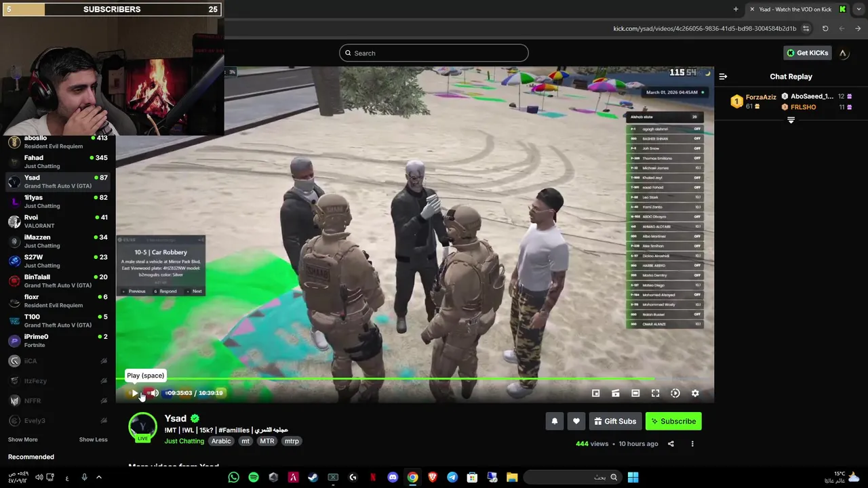Open iPrime0 Fortnite channel
This screenshot has height=488, width=868.
click(x=58, y=341)
